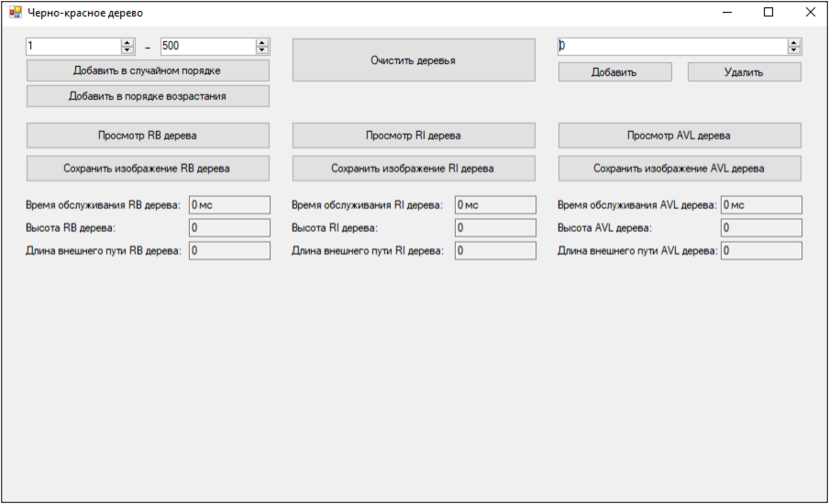Maximize the Черно-красное дерево window
Screen dimensions: 829x504
(x=768, y=12)
